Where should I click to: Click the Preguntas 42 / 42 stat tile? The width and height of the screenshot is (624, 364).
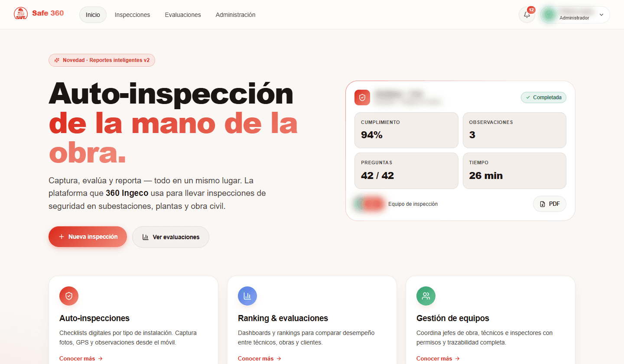tap(406, 171)
